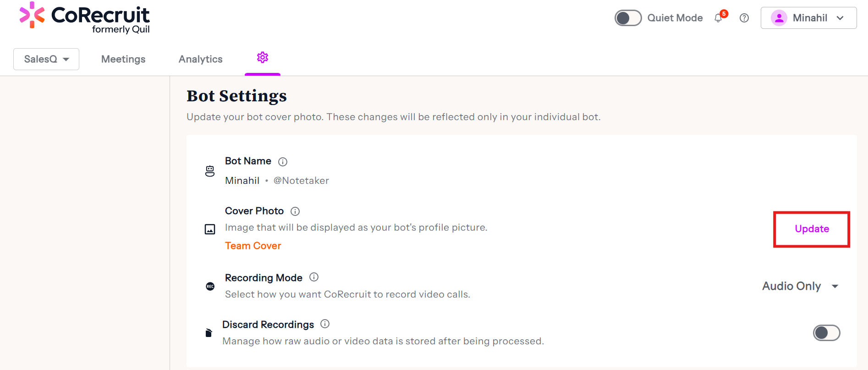Switch to the Analytics tab
Screen dimensions: 868x370
201,59
